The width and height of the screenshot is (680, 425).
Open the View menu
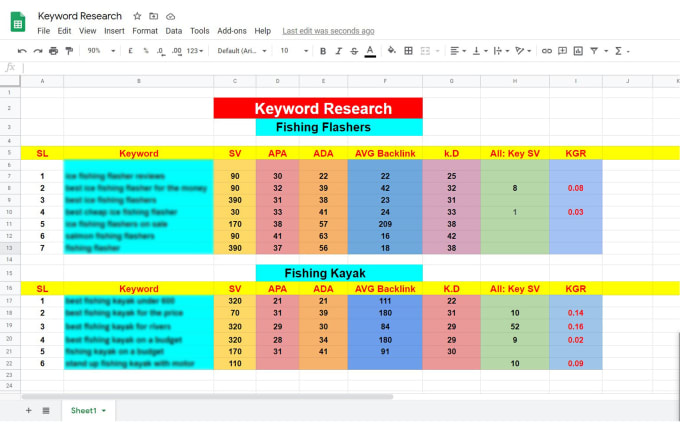coord(87,31)
